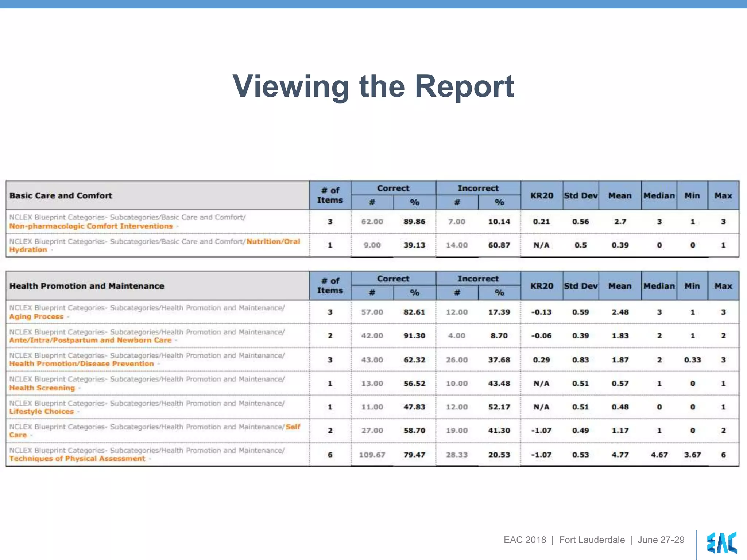
Task: Click Std Dev header in second table
Action: 581,286
